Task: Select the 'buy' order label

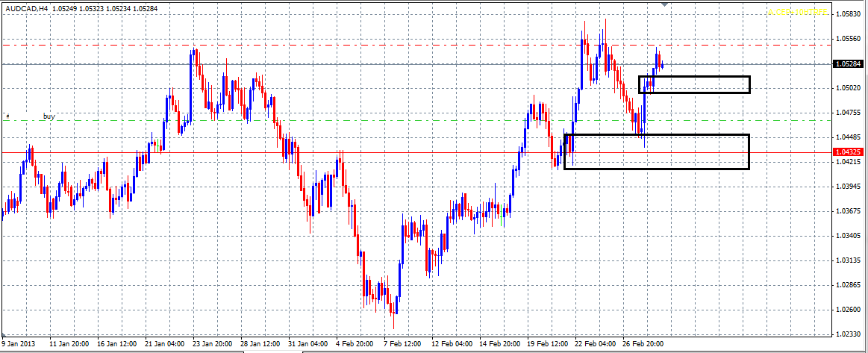Action: (x=49, y=116)
